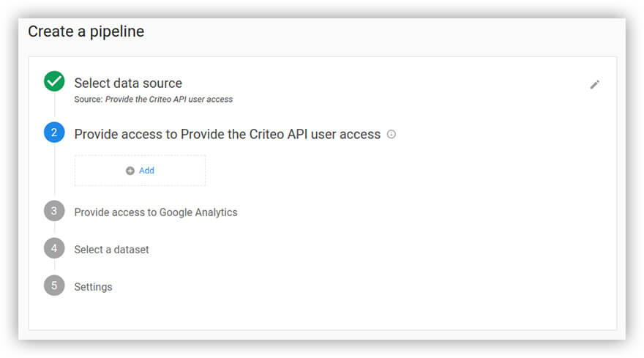Click the pencil edit icon
The image size is (644, 358).
[594, 85]
